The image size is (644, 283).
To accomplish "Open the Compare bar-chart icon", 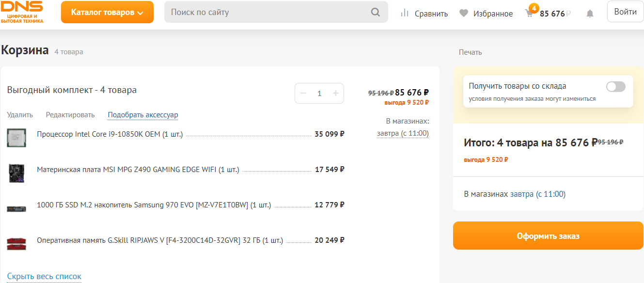I will click(x=405, y=13).
